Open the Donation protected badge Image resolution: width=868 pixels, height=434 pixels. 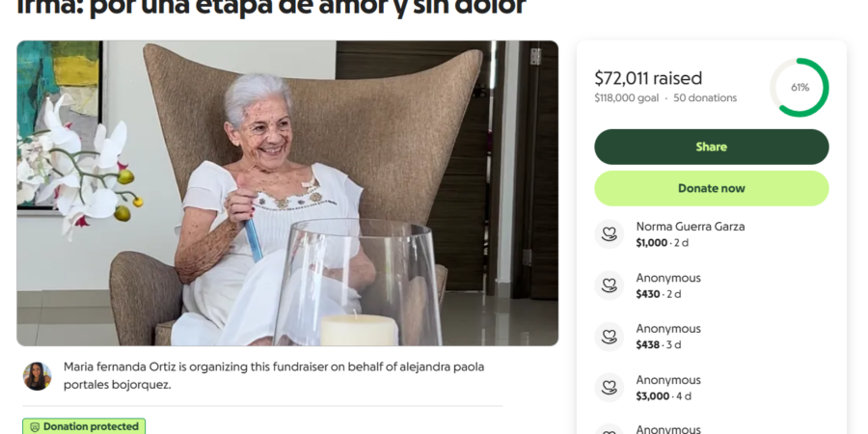(84, 426)
